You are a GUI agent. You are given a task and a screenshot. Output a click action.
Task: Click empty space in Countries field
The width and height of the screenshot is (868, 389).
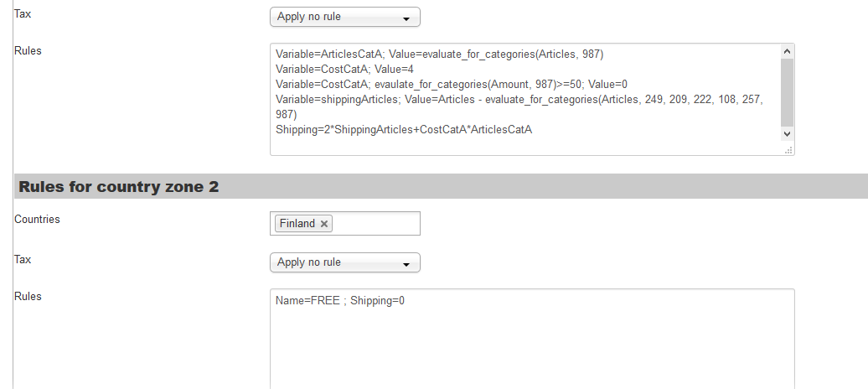[377, 224]
